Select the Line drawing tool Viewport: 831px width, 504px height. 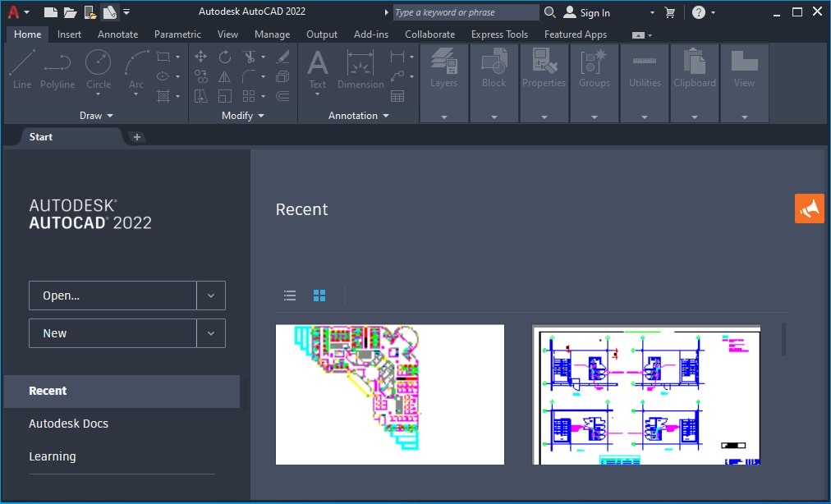pyautogui.click(x=22, y=70)
